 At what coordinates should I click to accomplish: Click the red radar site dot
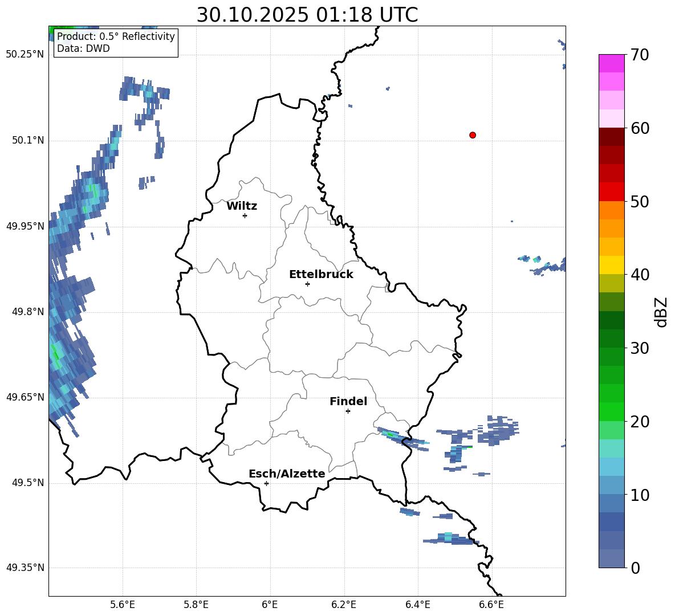click(473, 135)
